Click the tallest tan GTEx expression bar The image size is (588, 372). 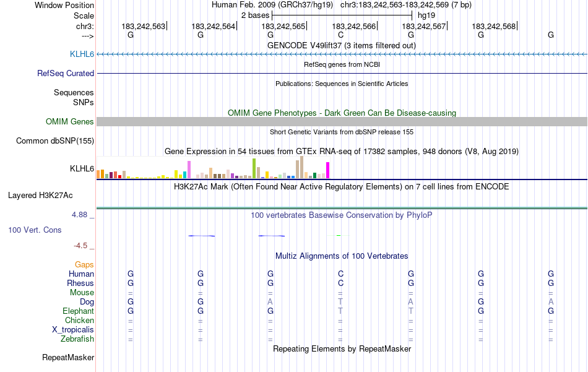point(302,167)
